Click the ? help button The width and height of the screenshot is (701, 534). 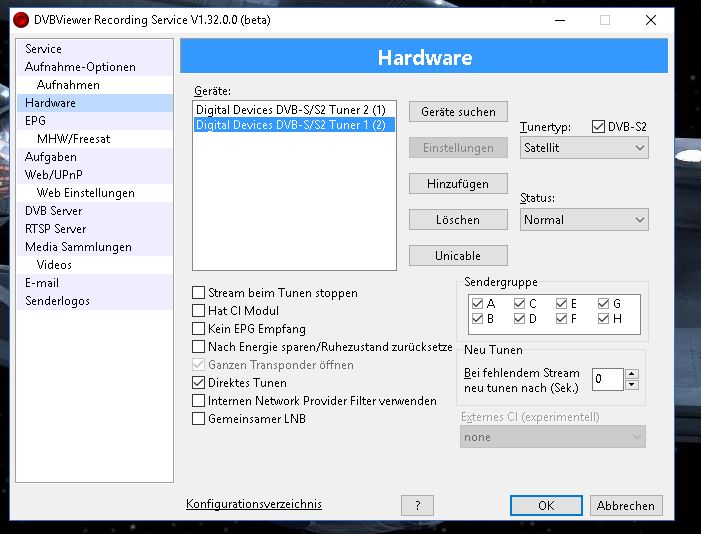pyautogui.click(x=418, y=506)
